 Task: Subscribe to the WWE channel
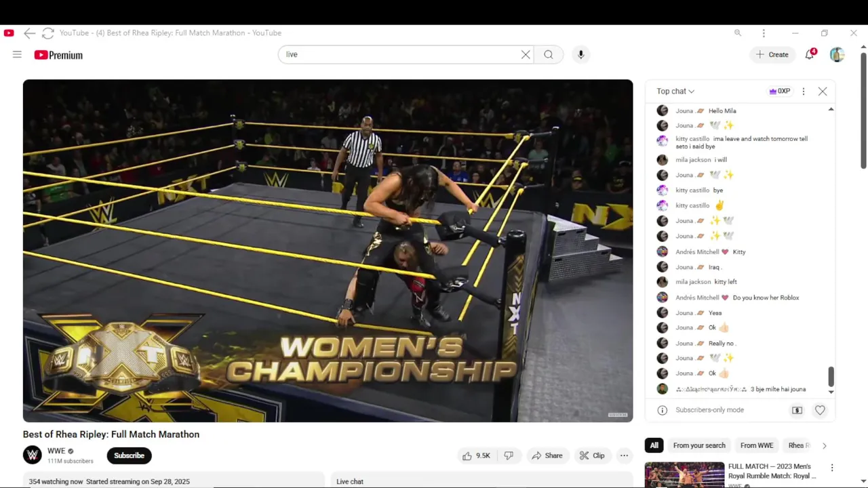tap(129, 455)
